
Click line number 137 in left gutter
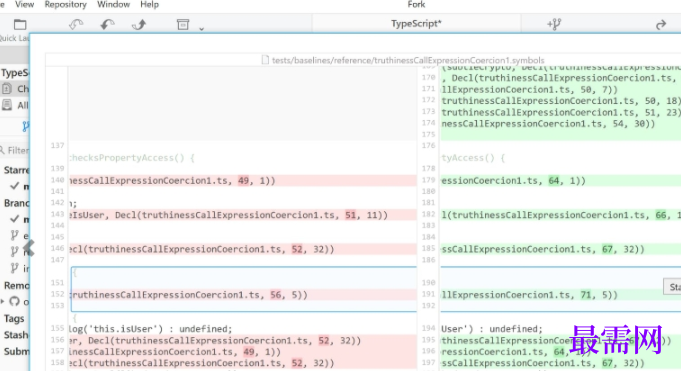pyautogui.click(x=57, y=146)
